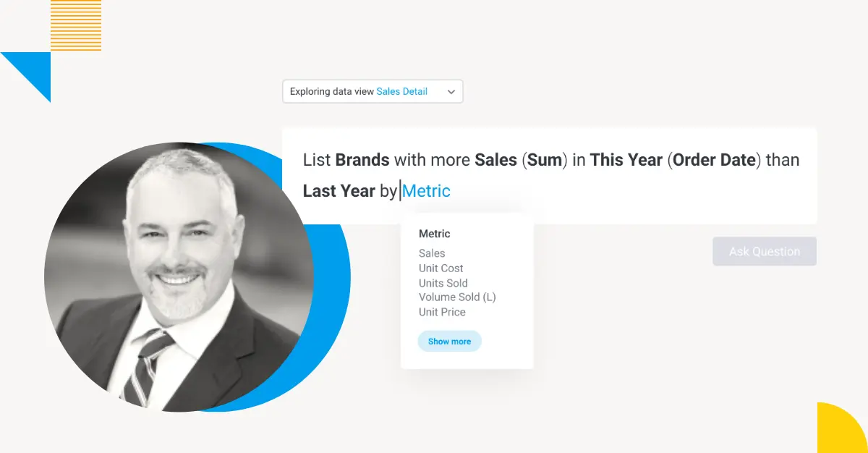This screenshot has height=453, width=868.
Task: Select the Sum aggregation in the query
Action: tap(545, 160)
